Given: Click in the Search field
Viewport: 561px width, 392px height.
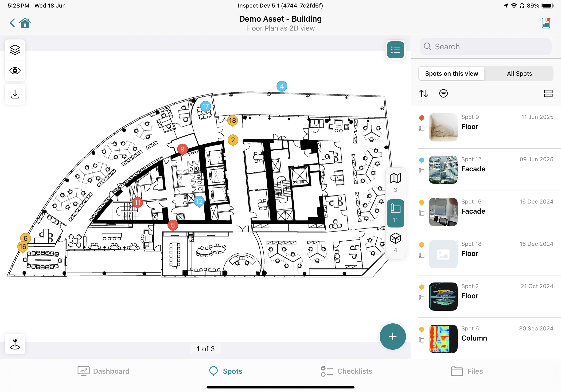Looking at the screenshot, I should (486, 47).
